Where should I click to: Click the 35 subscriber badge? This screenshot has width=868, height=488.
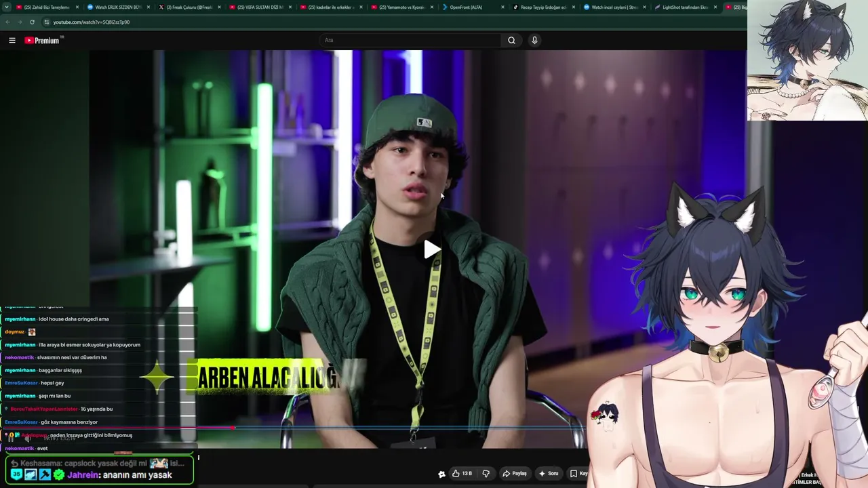[x=16, y=475]
